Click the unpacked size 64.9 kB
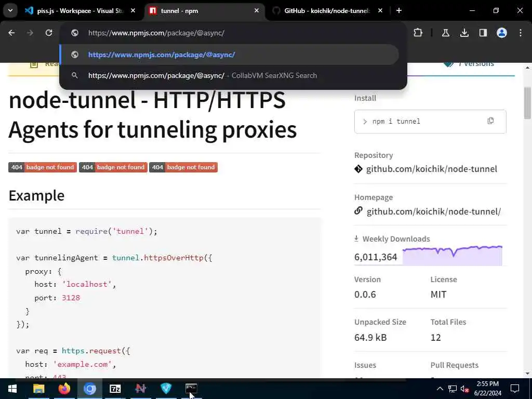This screenshot has width=532, height=399. [370, 337]
